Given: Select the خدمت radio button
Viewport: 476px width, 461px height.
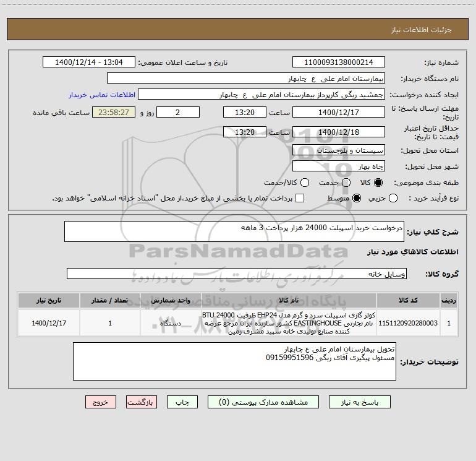Looking at the screenshot, I should tap(346, 183).
